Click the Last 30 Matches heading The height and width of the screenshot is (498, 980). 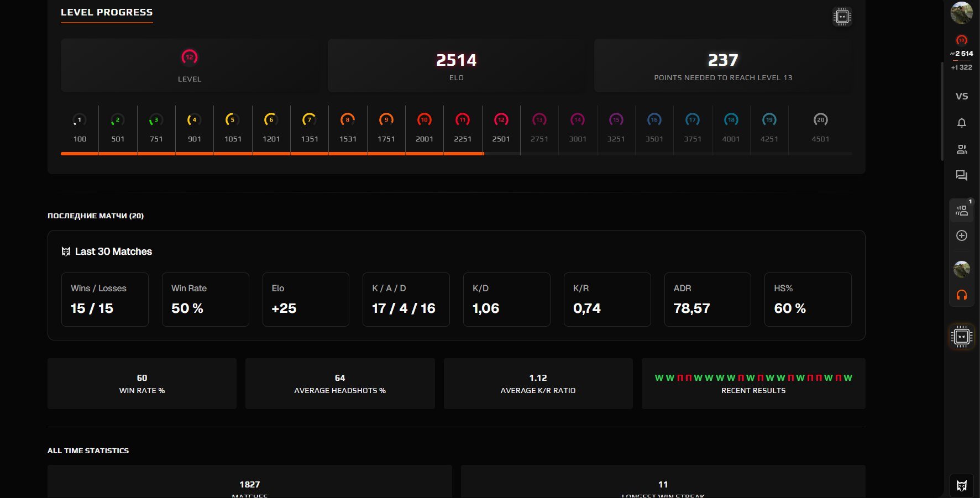(113, 251)
